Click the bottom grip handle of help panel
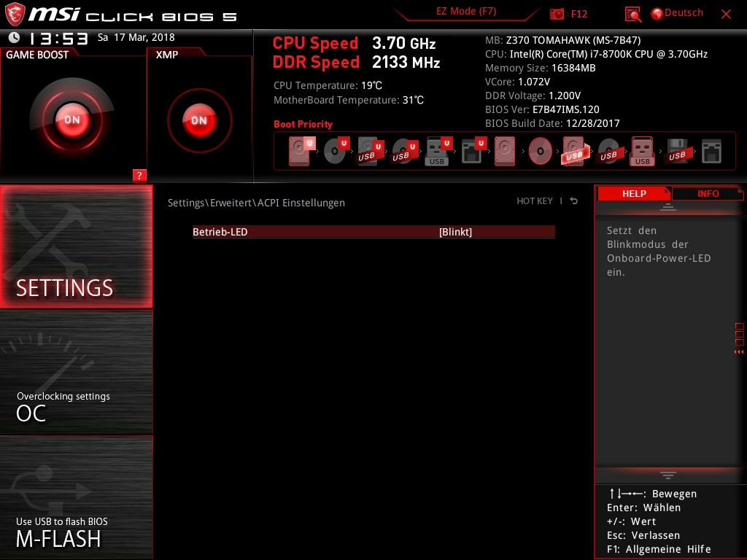Screen dimensions: 747x560 click(x=668, y=475)
